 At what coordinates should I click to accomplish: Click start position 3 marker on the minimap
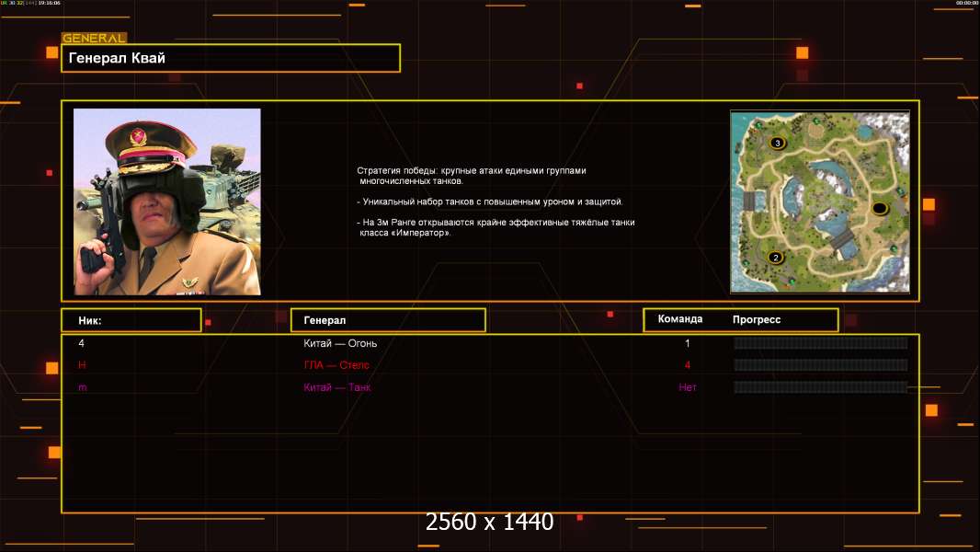click(777, 143)
